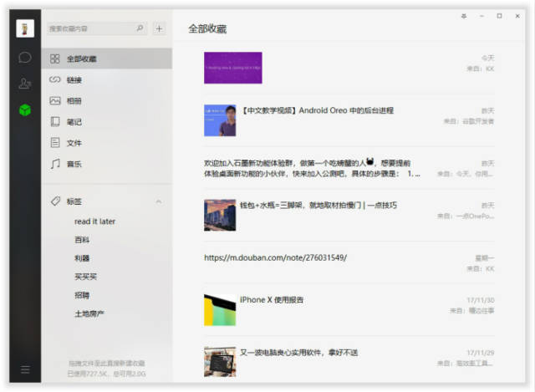Image resolution: width=535 pixels, height=392 pixels.
Task: Open 【中文教学视频】Android Oreo 中的后台进程 title
Action: pos(318,110)
